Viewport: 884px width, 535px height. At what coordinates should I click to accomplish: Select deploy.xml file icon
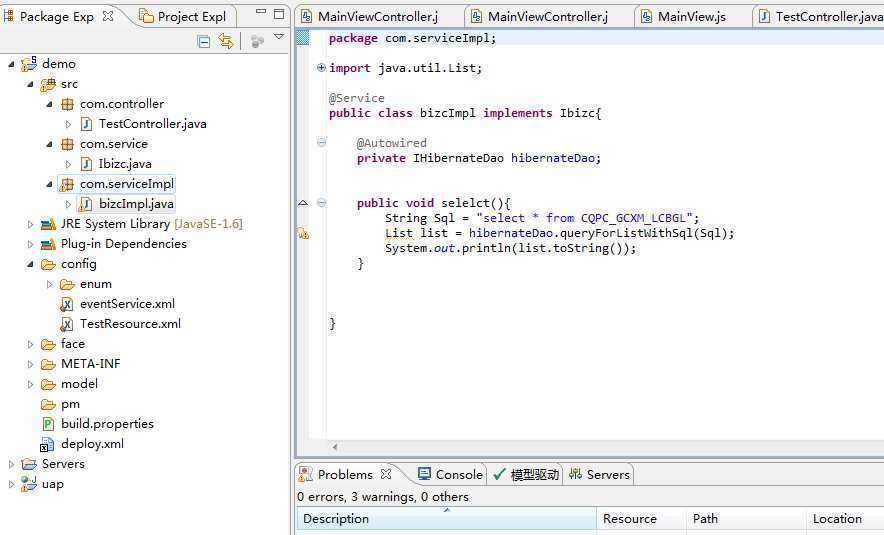point(47,445)
